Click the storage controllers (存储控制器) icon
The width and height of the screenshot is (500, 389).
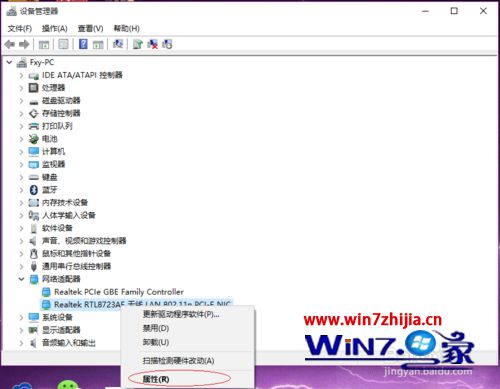(34, 113)
